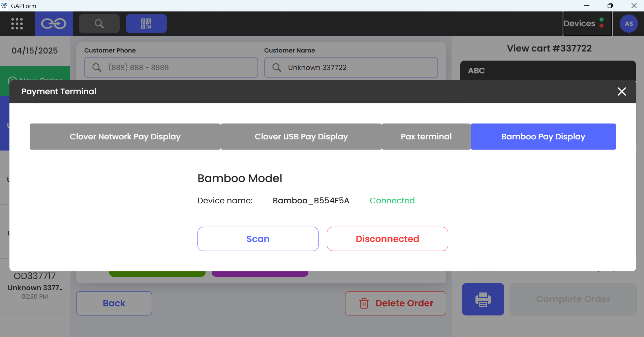The width and height of the screenshot is (644, 337).
Task: Click the Customer Name search magnifier icon
Action: tap(277, 68)
